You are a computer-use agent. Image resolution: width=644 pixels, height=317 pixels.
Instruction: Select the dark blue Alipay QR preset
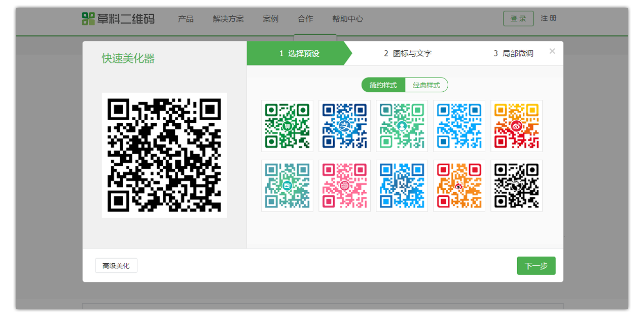(345, 126)
